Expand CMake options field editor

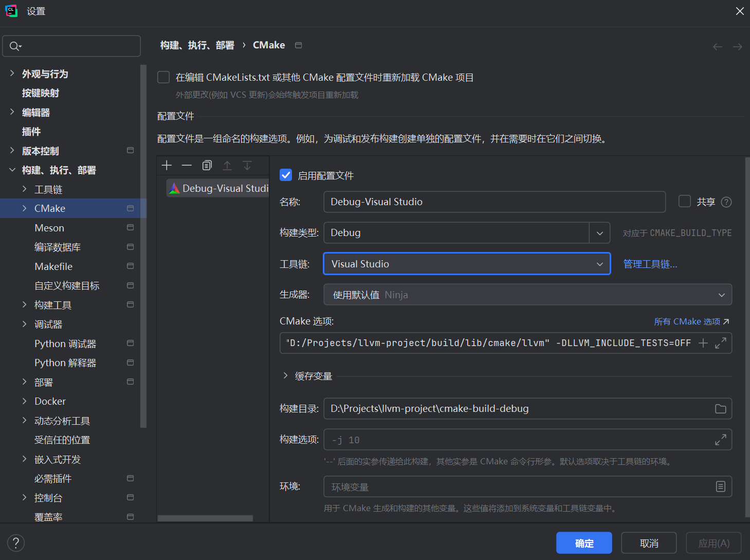point(721,343)
